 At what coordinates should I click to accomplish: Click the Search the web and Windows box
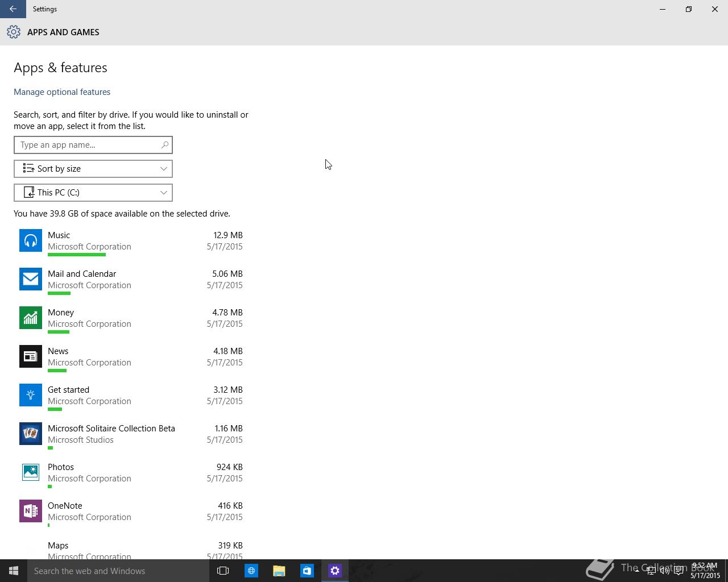coord(118,571)
